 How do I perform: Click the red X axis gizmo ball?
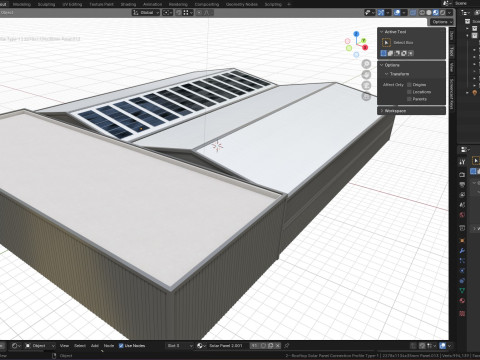365,47
